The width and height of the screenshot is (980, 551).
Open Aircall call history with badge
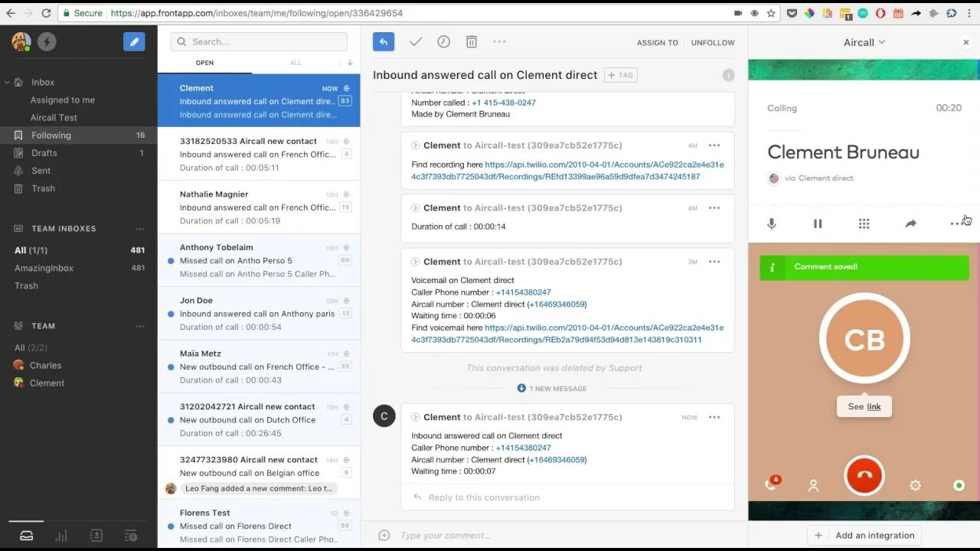point(773,484)
